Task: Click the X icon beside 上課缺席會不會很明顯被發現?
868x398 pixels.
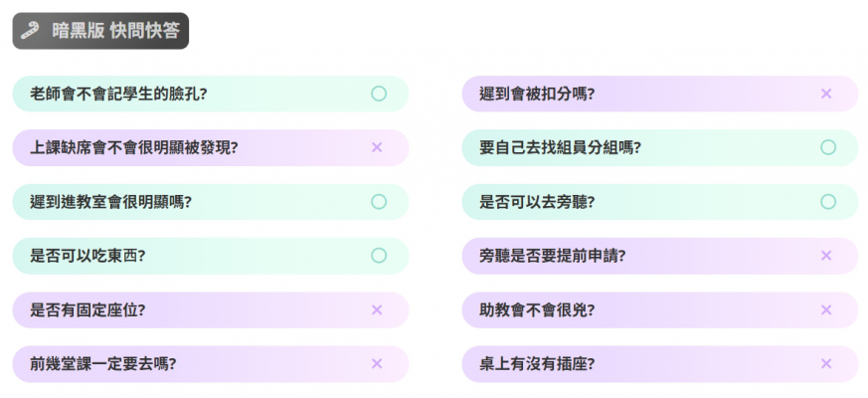Action: 377,147
